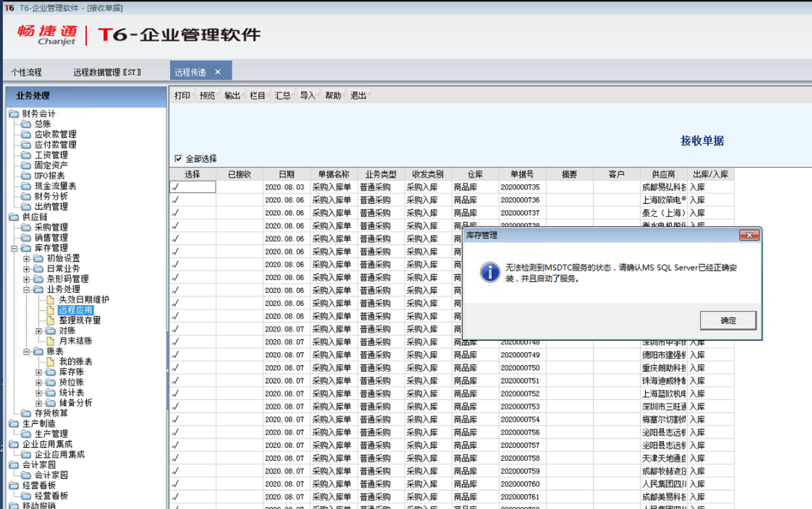Collapse the 业务处理 tree node
Screen dimensions: 812x509
(x=27, y=289)
